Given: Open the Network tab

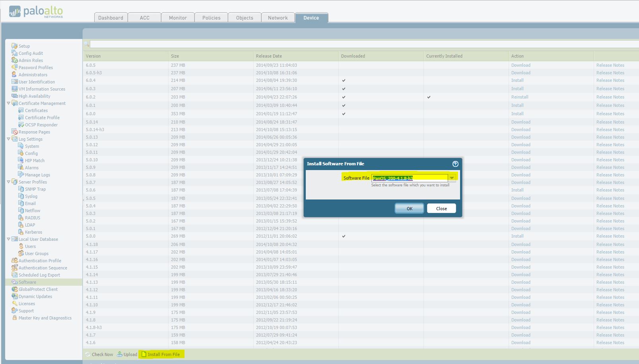Looking at the screenshot, I should click(x=278, y=18).
